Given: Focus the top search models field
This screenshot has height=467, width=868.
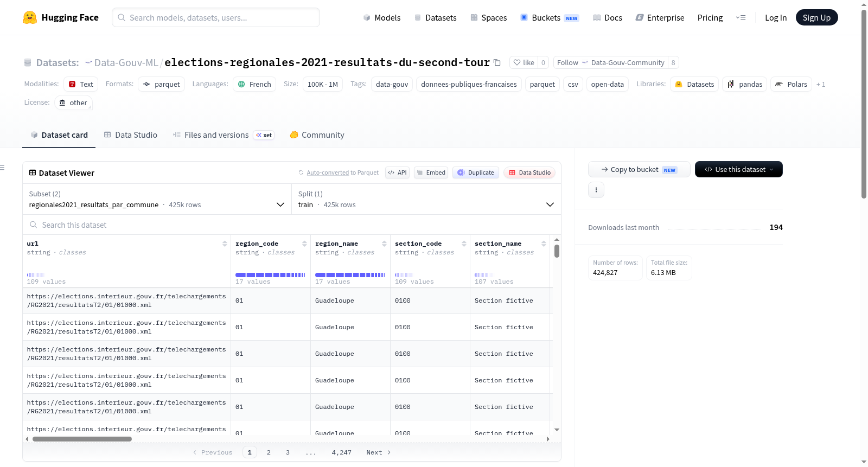Looking at the screenshot, I should click(216, 17).
